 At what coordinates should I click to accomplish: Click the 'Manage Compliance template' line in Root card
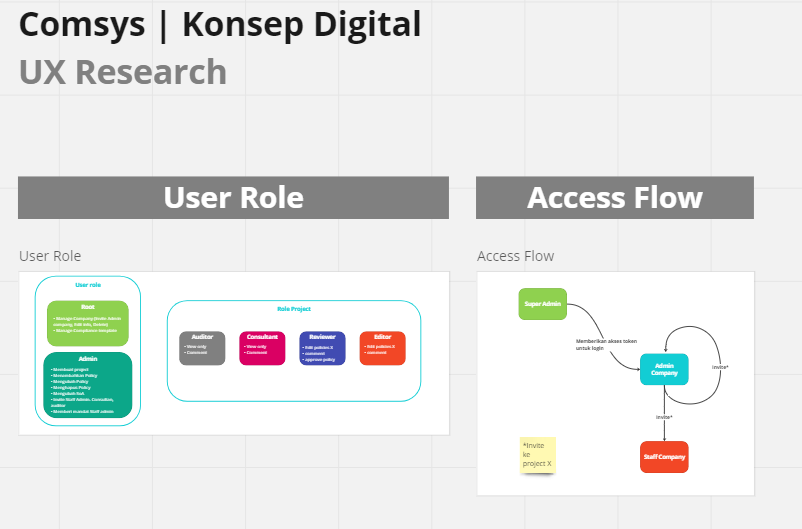click(85, 330)
